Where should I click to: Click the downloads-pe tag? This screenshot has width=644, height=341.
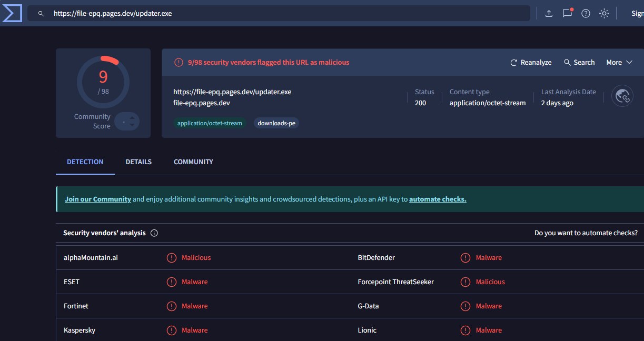coord(276,124)
